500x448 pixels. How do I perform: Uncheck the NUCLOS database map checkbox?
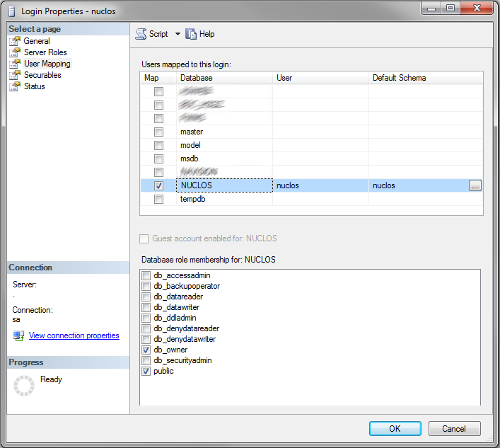click(x=159, y=185)
